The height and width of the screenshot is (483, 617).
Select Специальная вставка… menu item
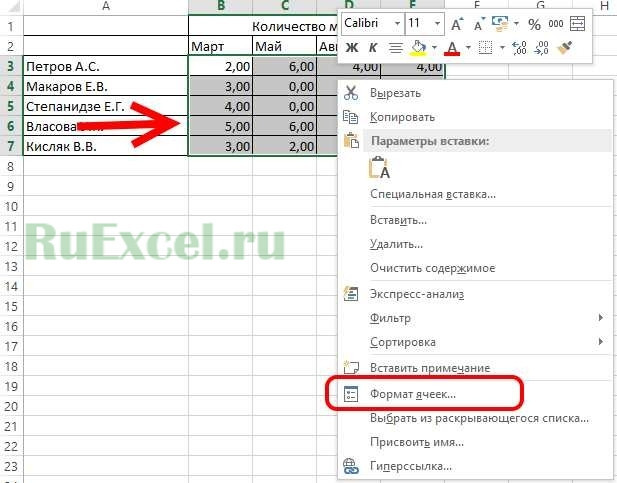(x=476, y=194)
